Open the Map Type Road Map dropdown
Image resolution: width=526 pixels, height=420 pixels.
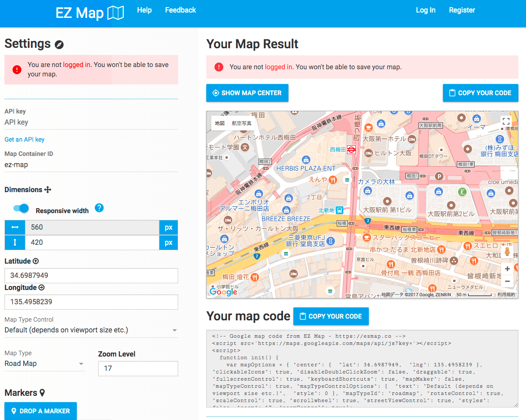tap(44, 364)
